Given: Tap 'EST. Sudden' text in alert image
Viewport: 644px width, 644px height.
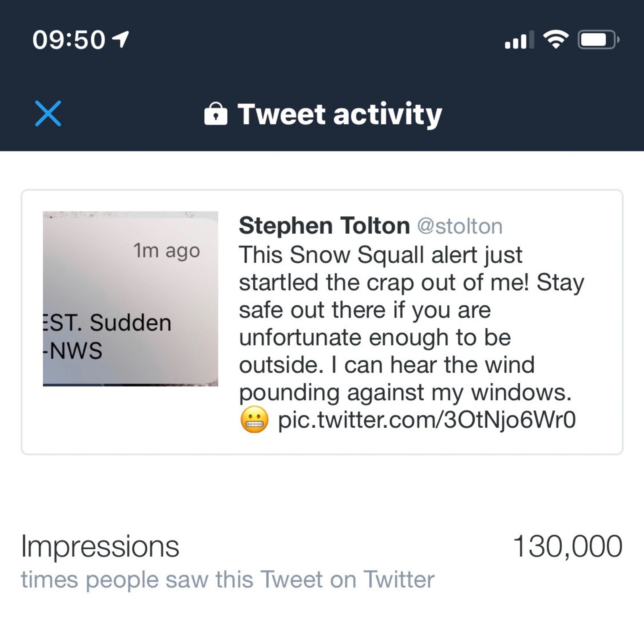Looking at the screenshot, I should [x=107, y=322].
